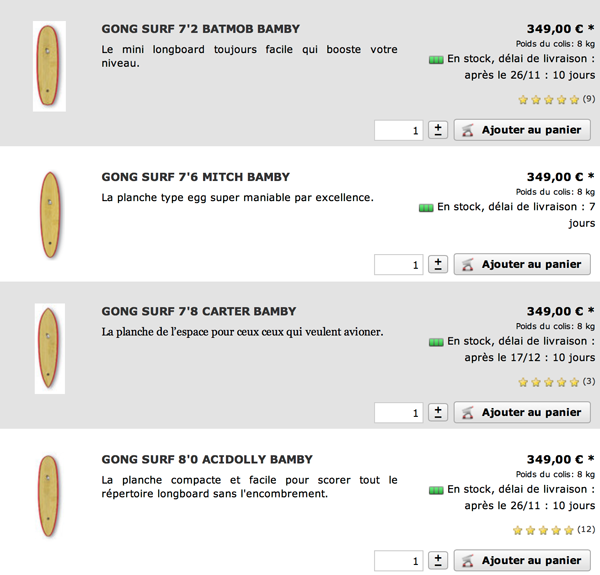Open the GONG SURF 8'0 ACIDOLLY BAMBY title
The height and width of the screenshot is (575, 600).
pyautogui.click(x=207, y=459)
